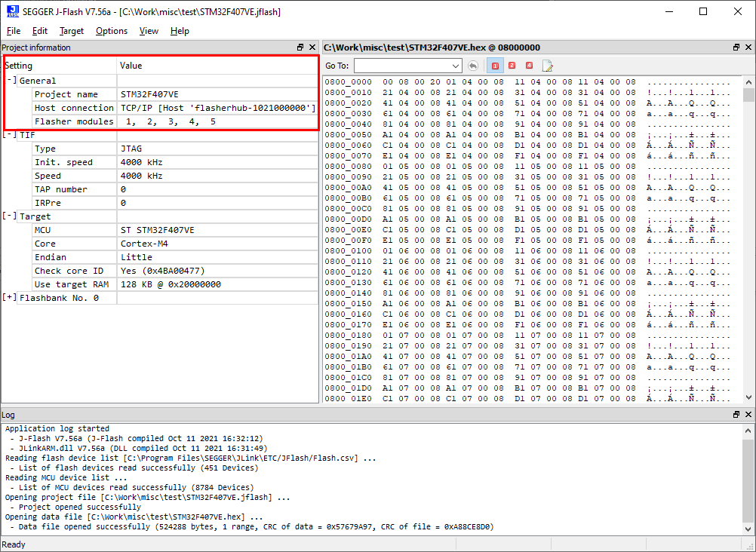The width and height of the screenshot is (756, 552).
Task: Float the Log panel
Action: point(736,416)
